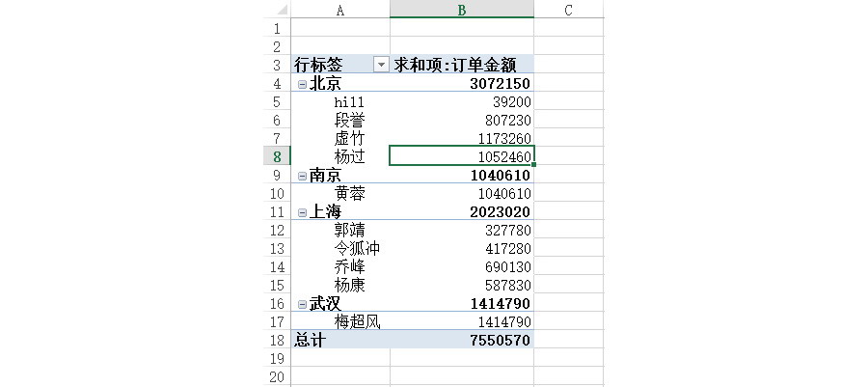The width and height of the screenshot is (868, 387).
Task: Select value 690130
Action: [x=462, y=267]
